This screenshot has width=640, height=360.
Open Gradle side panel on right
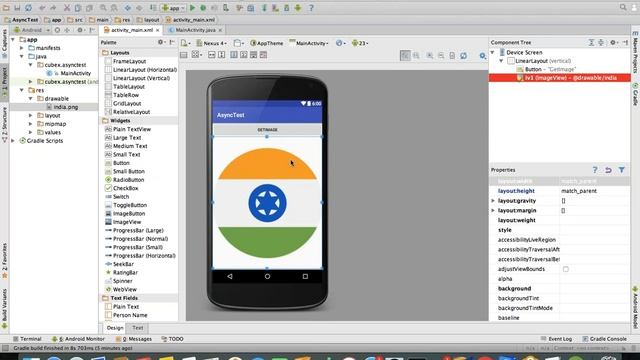coord(635,95)
